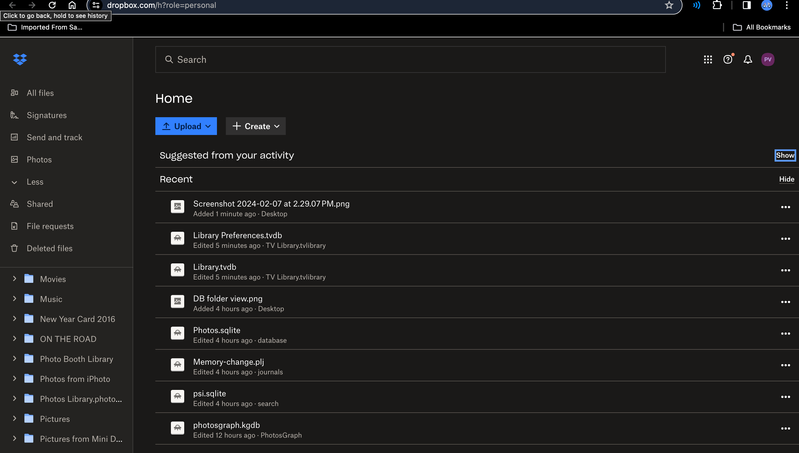Open the help question mark icon
The height and width of the screenshot is (453, 799).
[x=728, y=60]
